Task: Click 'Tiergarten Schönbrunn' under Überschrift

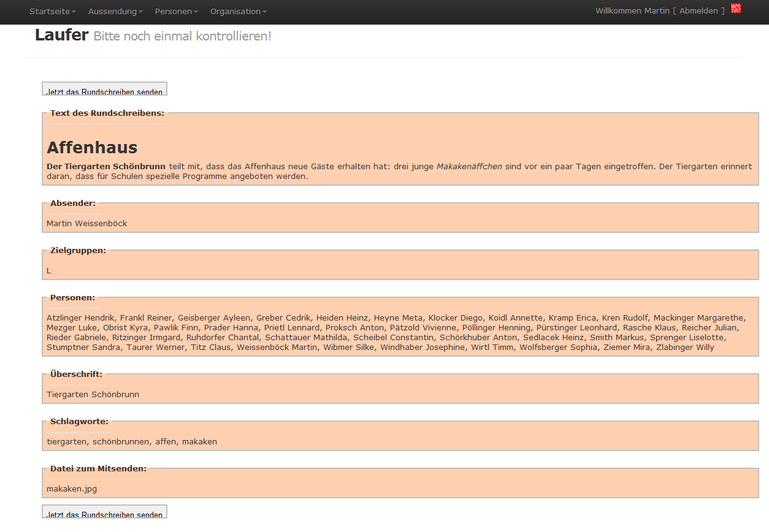Action: click(x=93, y=395)
